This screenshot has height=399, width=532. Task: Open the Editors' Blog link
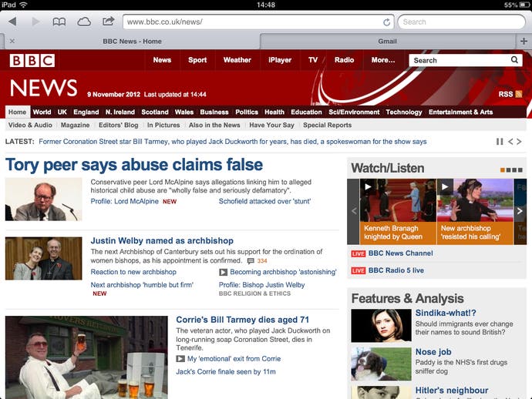119,125
